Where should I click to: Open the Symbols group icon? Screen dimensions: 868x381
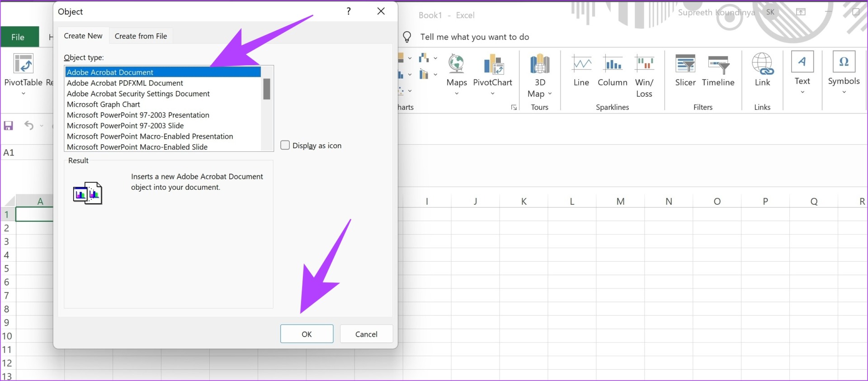(x=844, y=62)
